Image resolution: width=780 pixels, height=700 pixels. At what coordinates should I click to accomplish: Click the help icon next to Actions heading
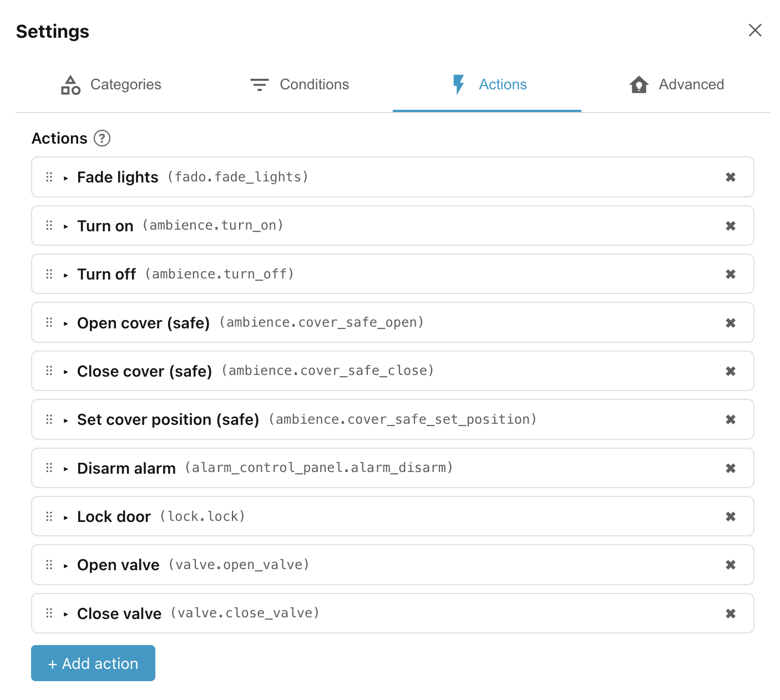tap(102, 138)
